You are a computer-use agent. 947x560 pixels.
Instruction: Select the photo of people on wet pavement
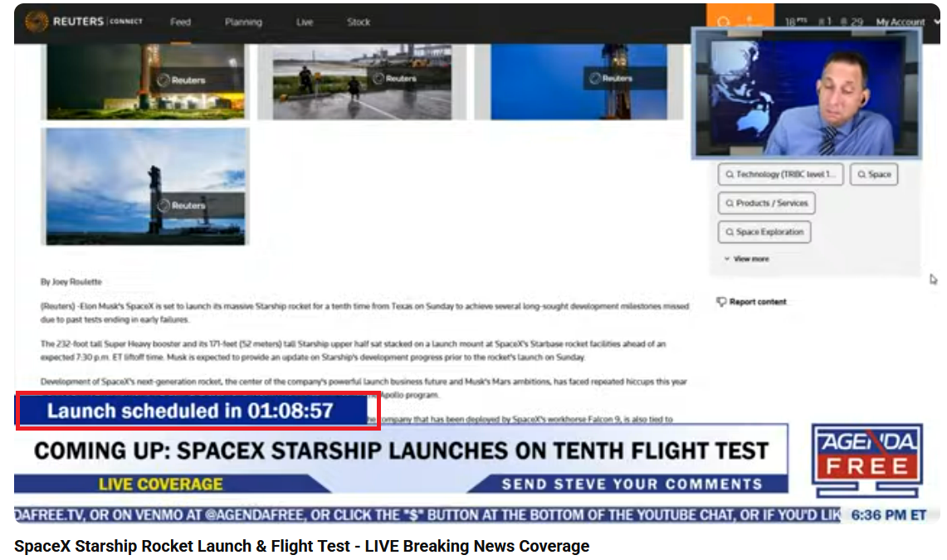pyautogui.click(x=362, y=81)
